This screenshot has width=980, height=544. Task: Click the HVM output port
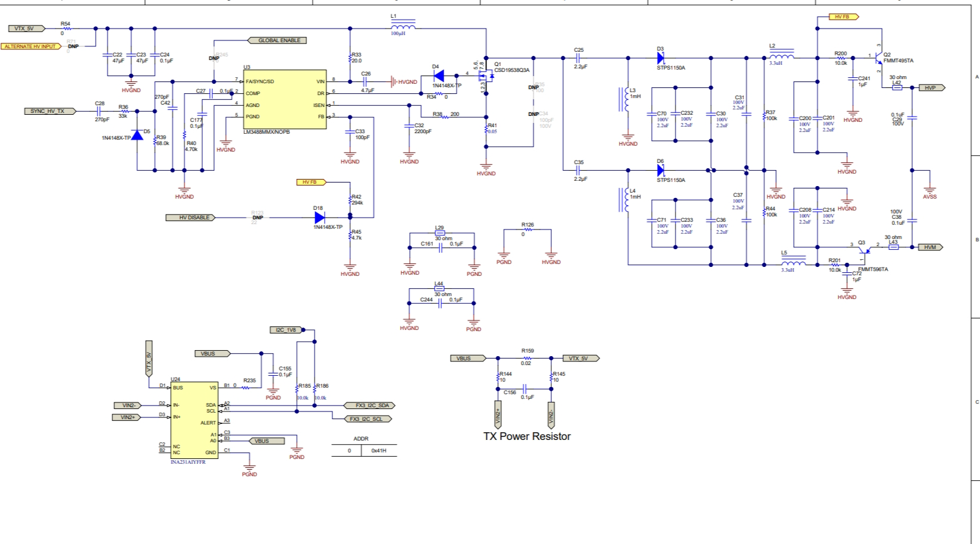(x=931, y=247)
